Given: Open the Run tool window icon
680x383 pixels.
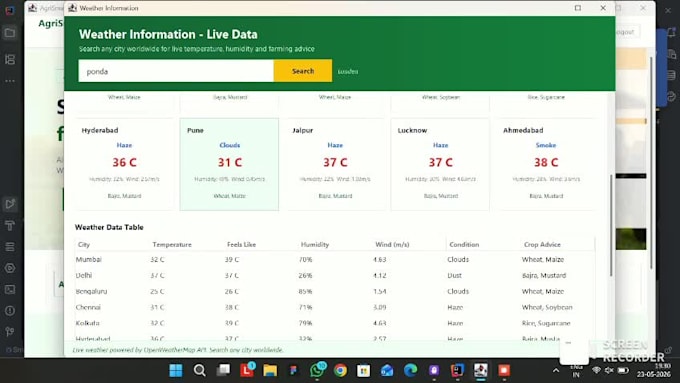Looking at the screenshot, I should click(10, 204).
